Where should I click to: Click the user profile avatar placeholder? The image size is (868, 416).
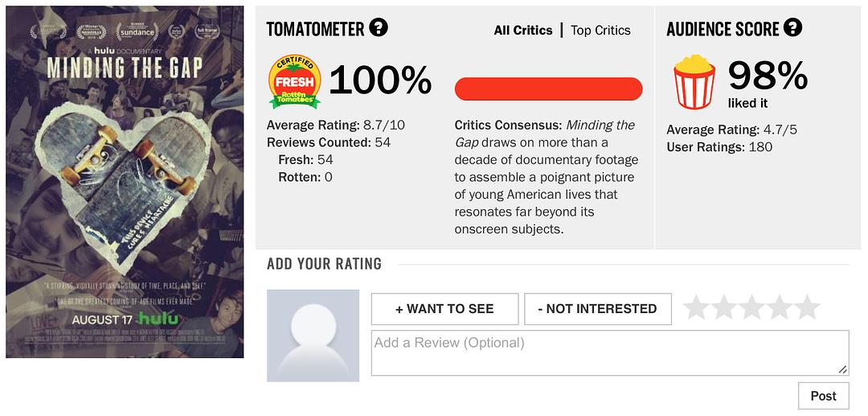point(313,336)
